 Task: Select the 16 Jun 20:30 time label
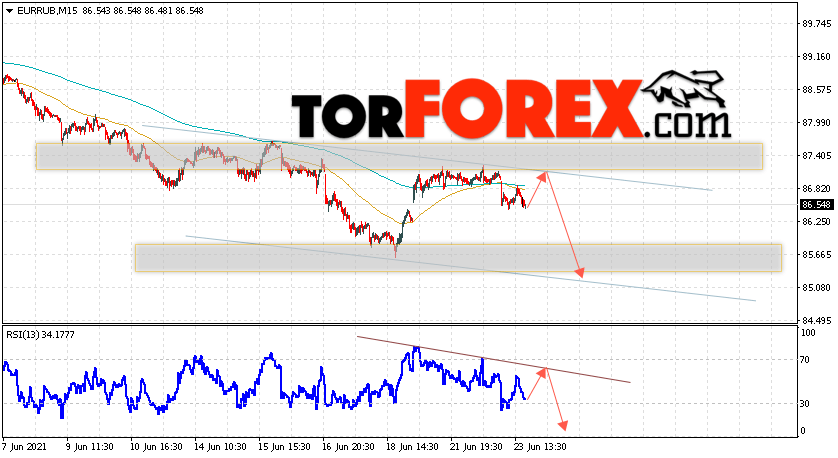(348, 446)
